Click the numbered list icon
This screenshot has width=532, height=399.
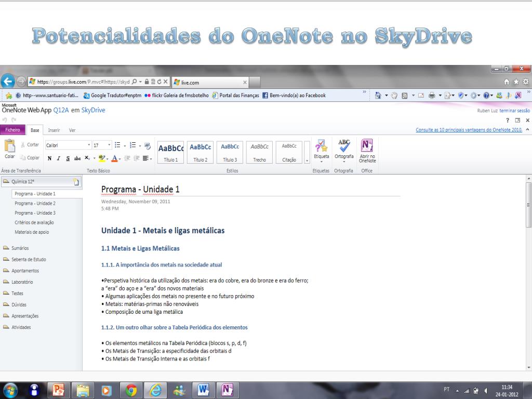click(x=132, y=145)
